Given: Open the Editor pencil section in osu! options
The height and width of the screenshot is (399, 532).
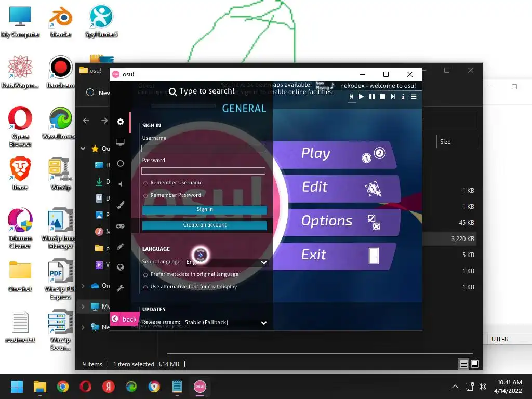Looking at the screenshot, I should point(121,247).
